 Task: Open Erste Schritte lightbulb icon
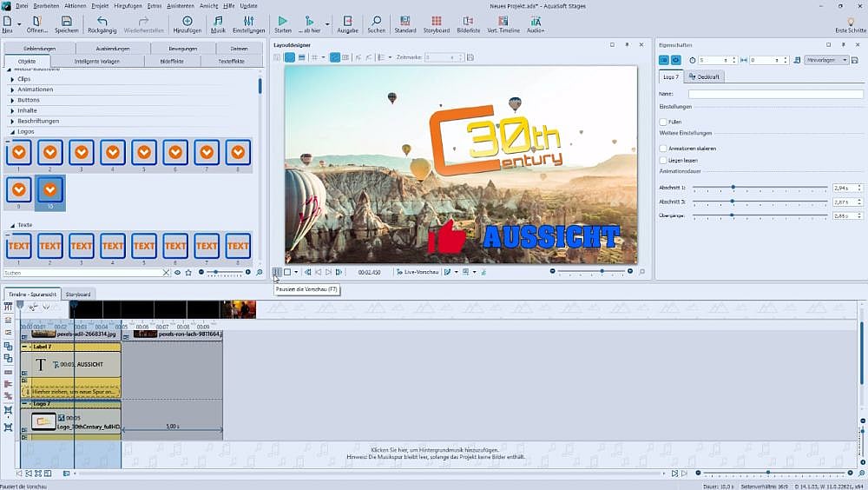(850, 22)
